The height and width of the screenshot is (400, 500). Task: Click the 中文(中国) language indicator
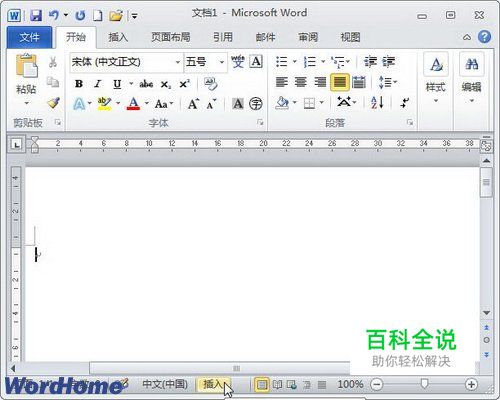pos(165,384)
